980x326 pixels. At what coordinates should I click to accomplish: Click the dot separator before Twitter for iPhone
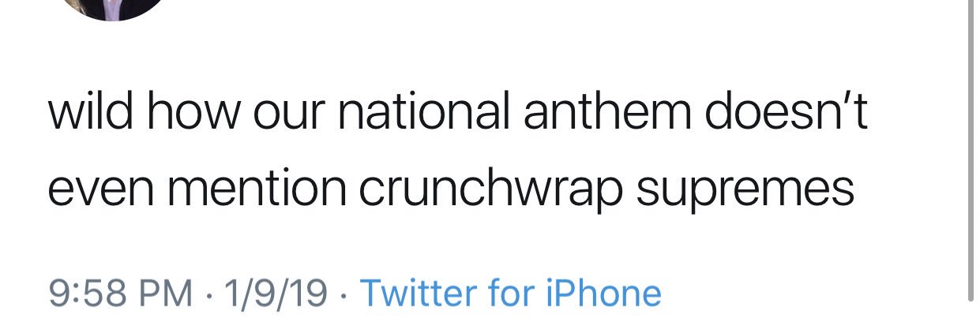(344, 294)
